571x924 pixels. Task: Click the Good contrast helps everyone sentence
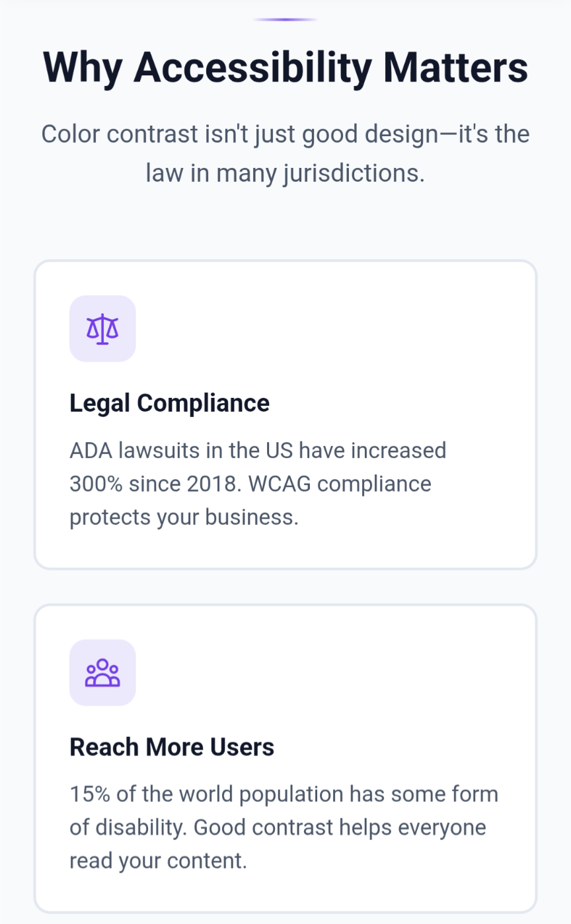pos(340,827)
